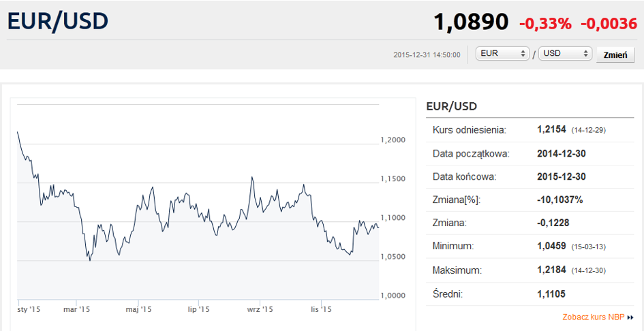The width and height of the screenshot is (644, 331).
Task: Click the mar '15 axis label
Action: pyautogui.click(x=78, y=309)
